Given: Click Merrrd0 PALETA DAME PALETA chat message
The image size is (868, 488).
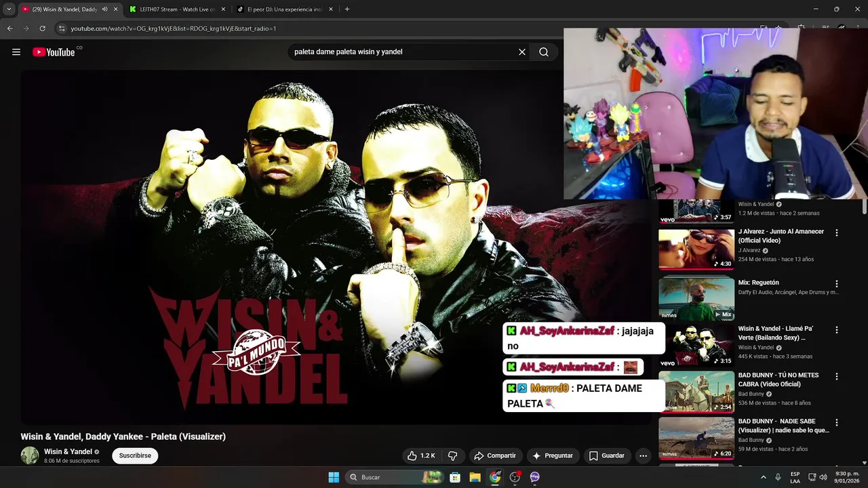Looking at the screenshot, I should tap(584, 396).
